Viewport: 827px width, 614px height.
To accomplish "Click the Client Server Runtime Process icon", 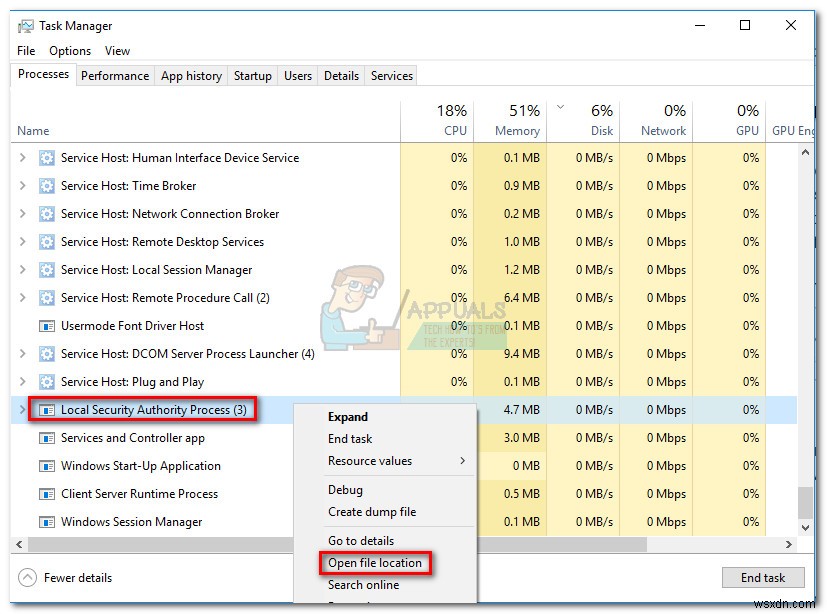I will 47,494.
